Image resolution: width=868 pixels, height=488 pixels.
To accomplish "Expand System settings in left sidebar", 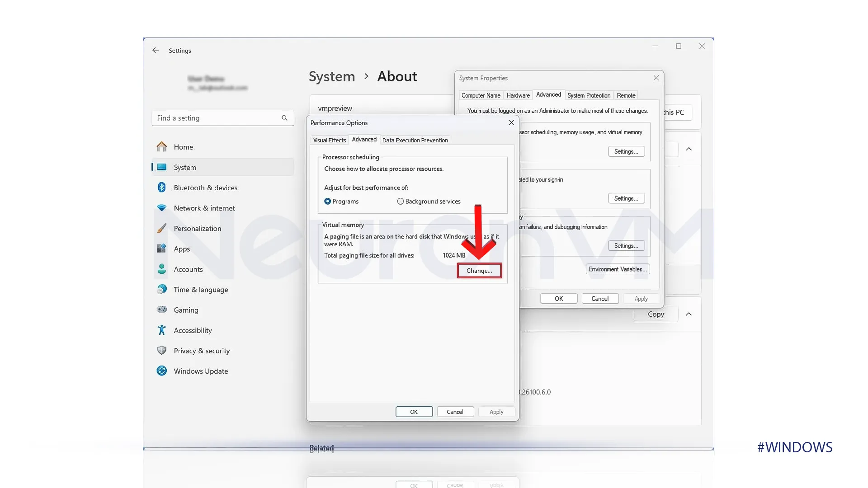I will click(185, 167).
